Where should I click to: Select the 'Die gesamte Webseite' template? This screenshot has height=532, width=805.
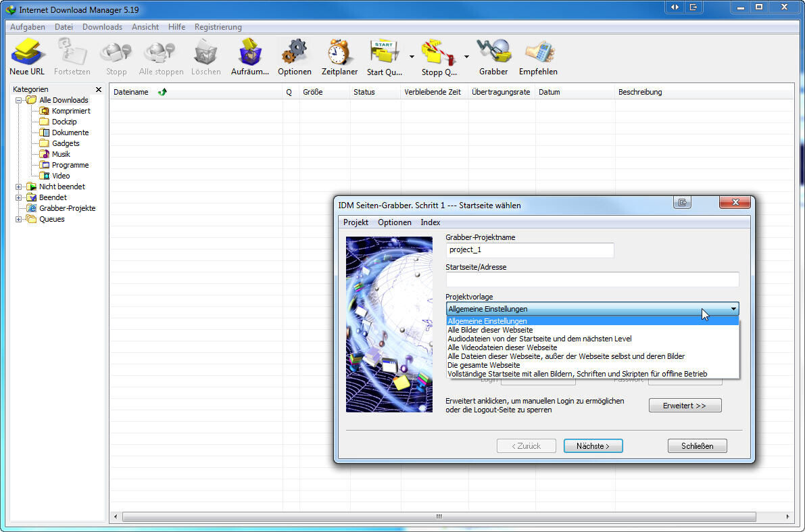(x=485, y=364)
